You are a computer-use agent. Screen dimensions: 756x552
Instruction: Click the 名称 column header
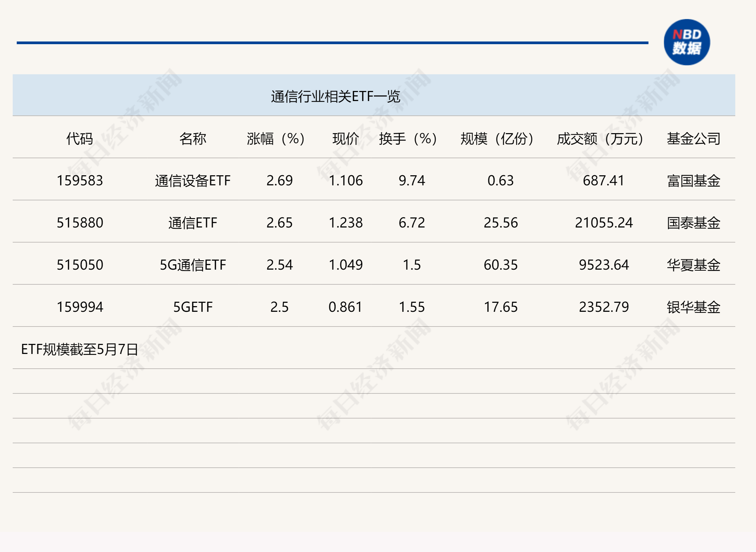click(193, 139)
